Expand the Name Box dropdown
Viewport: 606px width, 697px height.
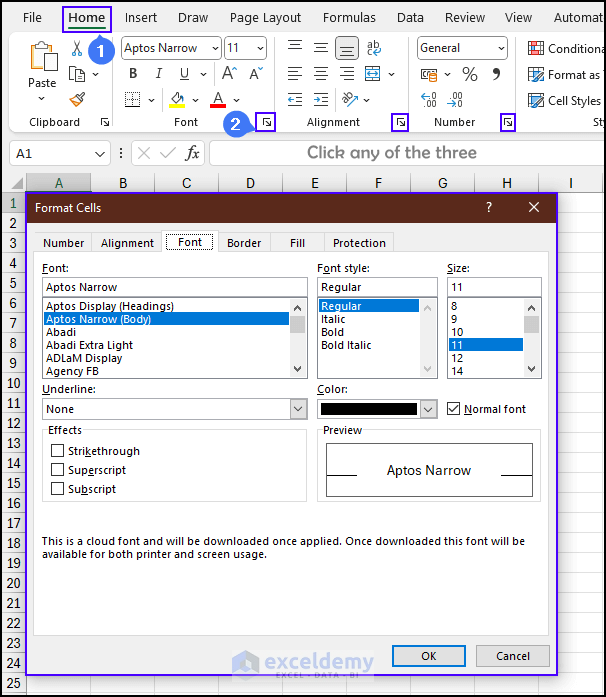pos(100,154)
